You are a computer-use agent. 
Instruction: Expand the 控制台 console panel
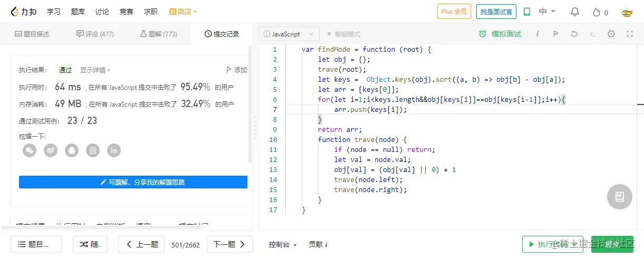pyautogui.click(x=283, y=244)
